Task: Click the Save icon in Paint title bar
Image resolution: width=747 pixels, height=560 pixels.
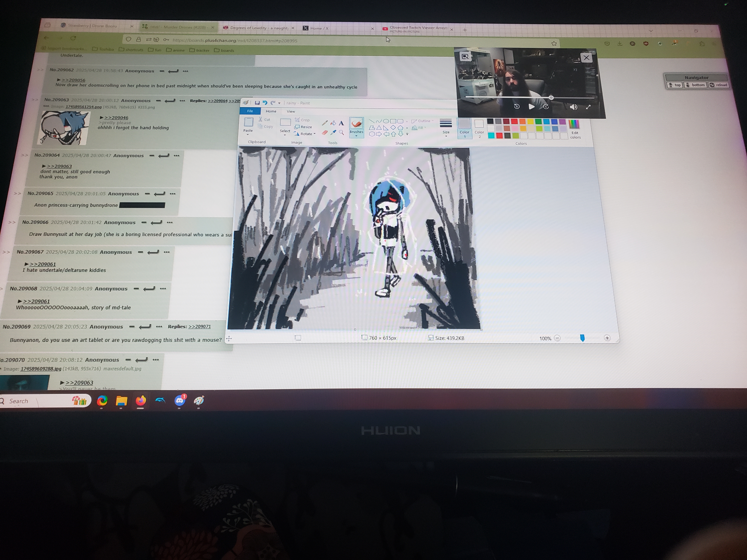Action: pos(257,103)
